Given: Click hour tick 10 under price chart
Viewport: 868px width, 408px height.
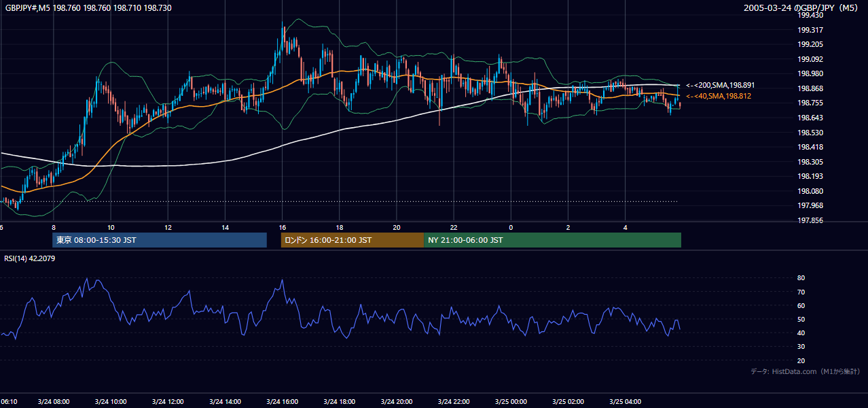Looking at the screenshot, I should [x=110, y=228].
